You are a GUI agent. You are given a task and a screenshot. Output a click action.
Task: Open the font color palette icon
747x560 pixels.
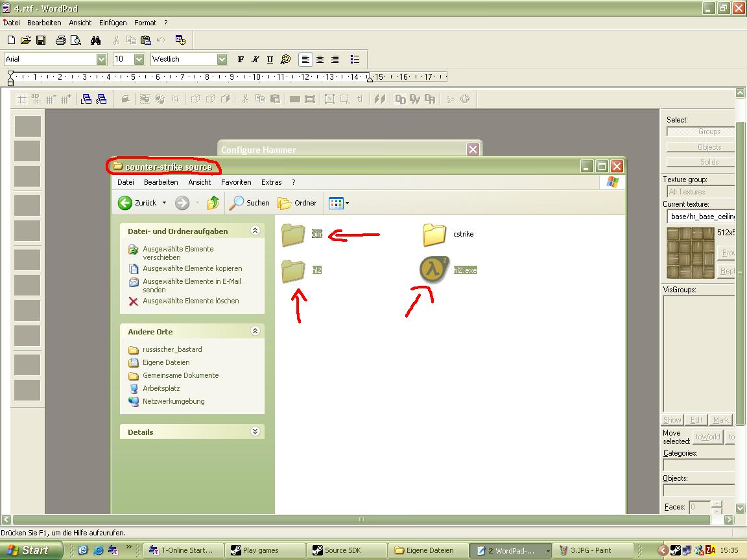tap(285, 59)
